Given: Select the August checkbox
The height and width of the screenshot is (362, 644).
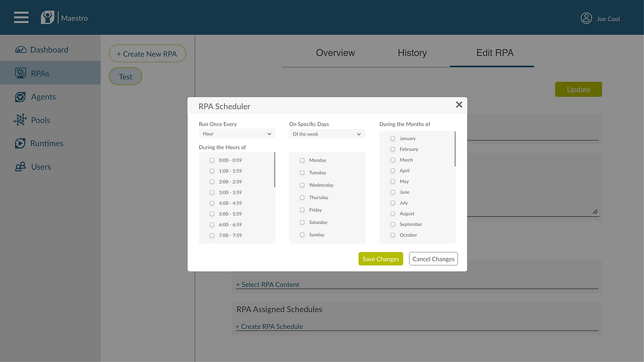Looking at the screenshot, I should (x=393, y=214).
